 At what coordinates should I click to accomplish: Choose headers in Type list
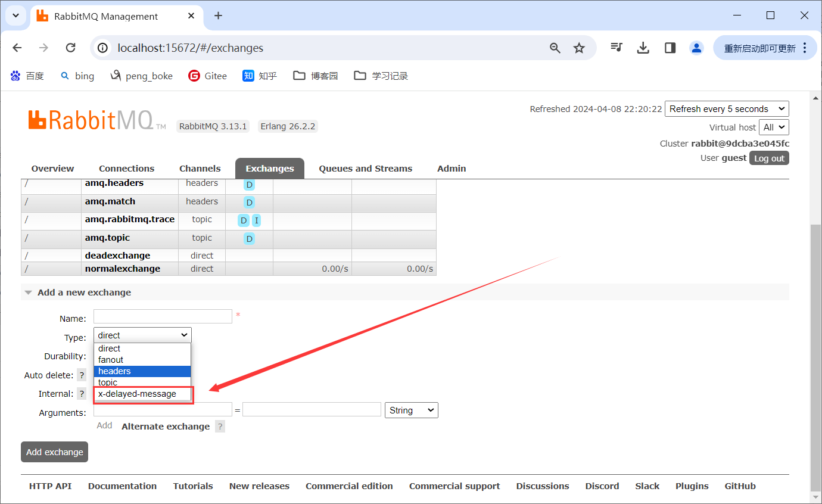tap(142, 371)
